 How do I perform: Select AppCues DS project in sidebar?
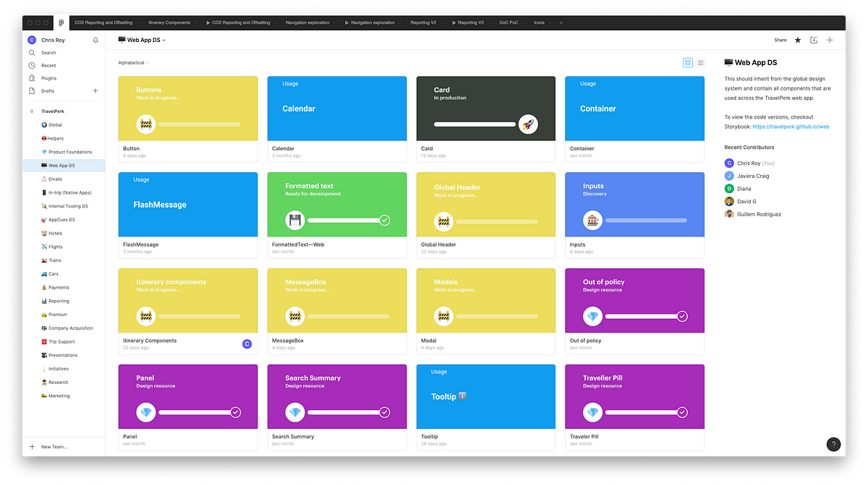[x=64, y=220]
